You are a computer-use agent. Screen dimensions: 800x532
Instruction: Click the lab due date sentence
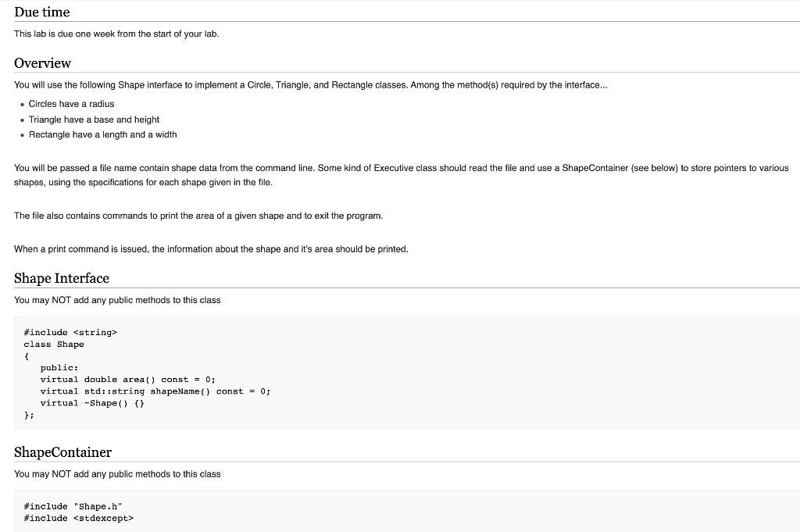click(116, 34)
